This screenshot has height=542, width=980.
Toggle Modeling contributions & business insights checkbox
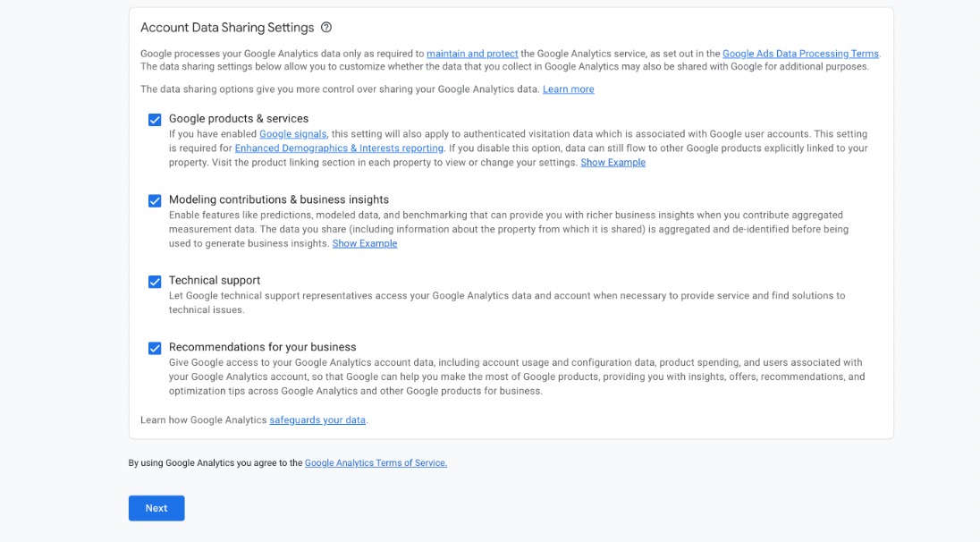click(x=155, y=200)
